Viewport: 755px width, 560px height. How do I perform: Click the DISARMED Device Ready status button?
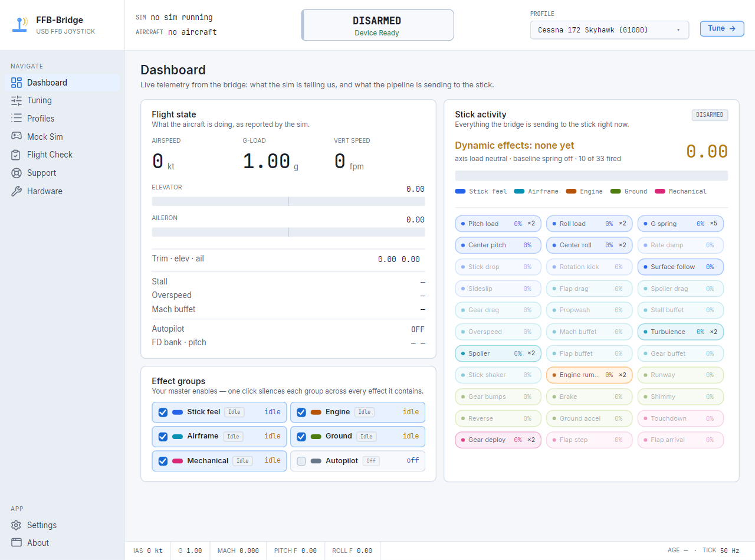pyautogui.click(x=377, y=25)
